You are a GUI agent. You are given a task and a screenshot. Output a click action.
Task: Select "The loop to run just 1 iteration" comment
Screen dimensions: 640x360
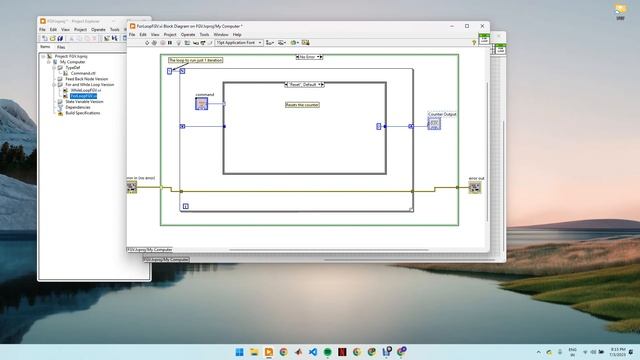(x=196, y=60)
